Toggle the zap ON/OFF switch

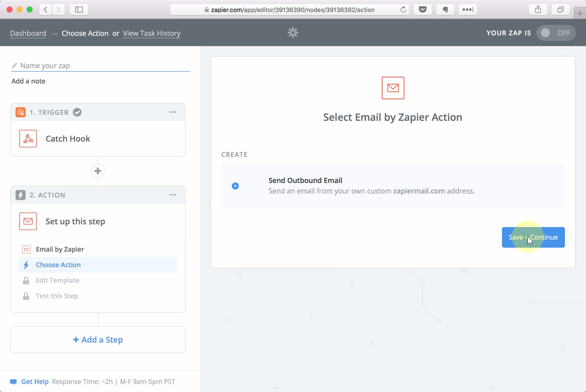pyautogui.click(x=556, y=33)
